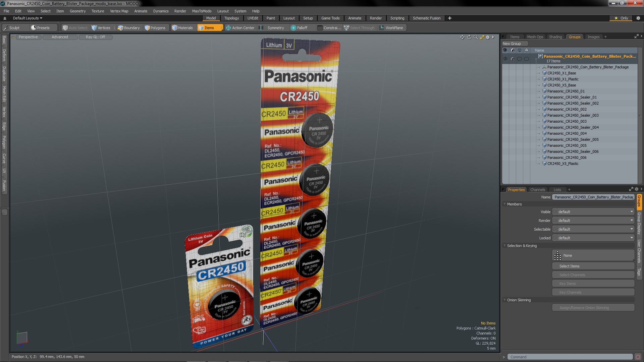Open layout settings gear at top right

point(638,18)
